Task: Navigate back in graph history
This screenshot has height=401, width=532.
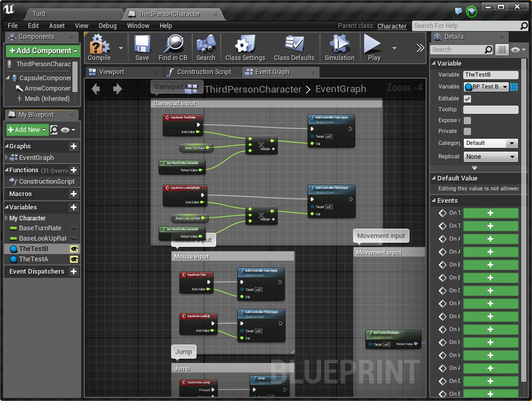Action: (96, 89)
